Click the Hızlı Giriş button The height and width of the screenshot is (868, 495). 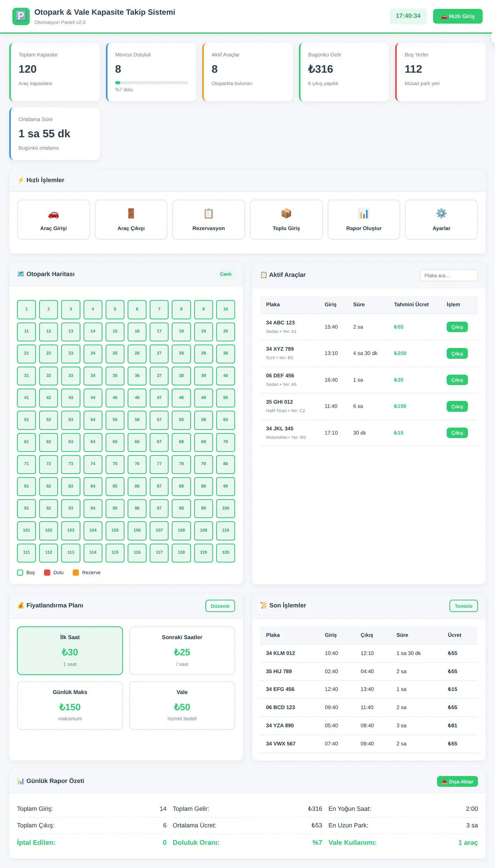pyautogui.click(x=458, y=16)
